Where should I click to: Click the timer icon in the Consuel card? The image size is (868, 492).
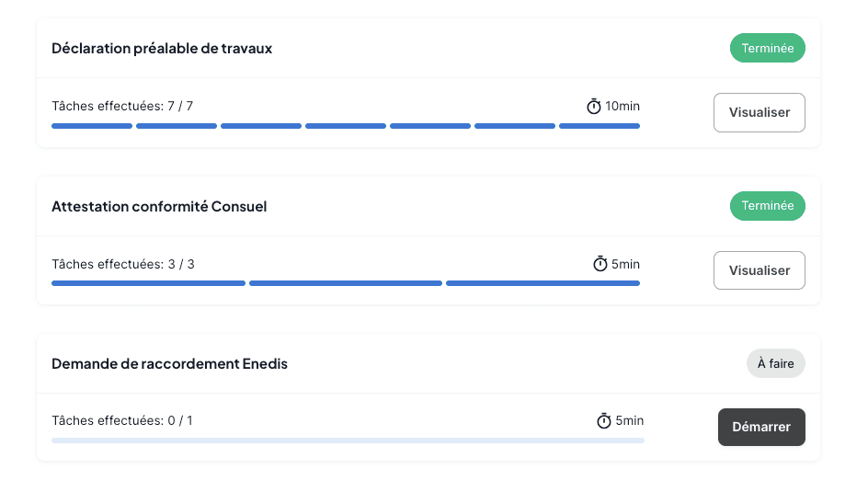(600, 265)
